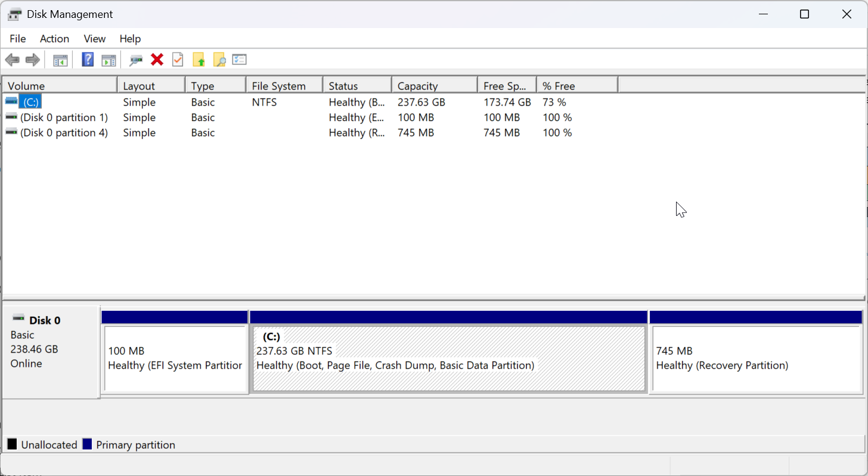Sort by the File System column header
This screenshot has width=868, height=476.
pyautogui.click(x=283, y=86)
